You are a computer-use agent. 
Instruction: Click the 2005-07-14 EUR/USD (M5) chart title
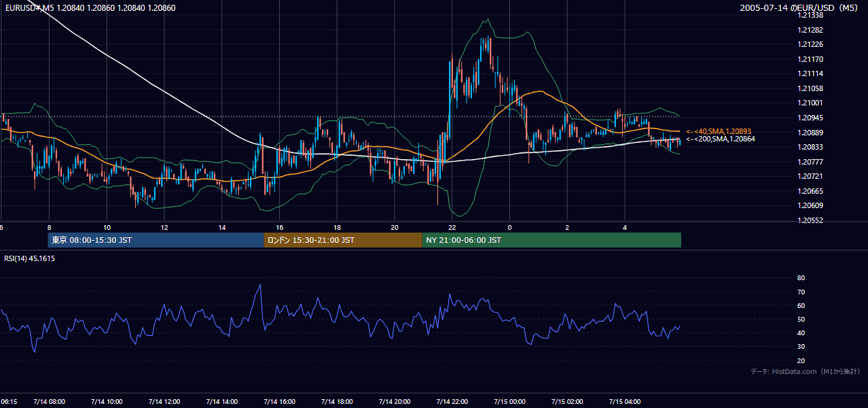(x=799, y=8)
